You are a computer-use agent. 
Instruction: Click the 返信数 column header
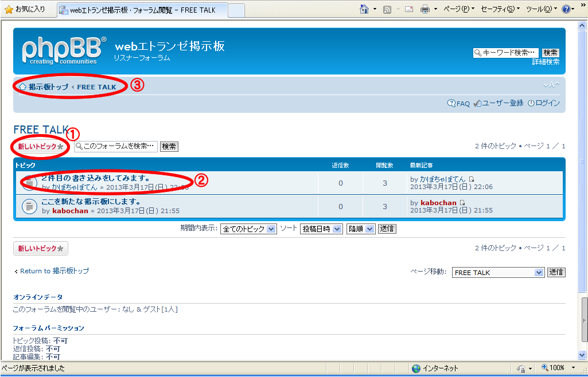pyautogui.click(x=341, y=165)
